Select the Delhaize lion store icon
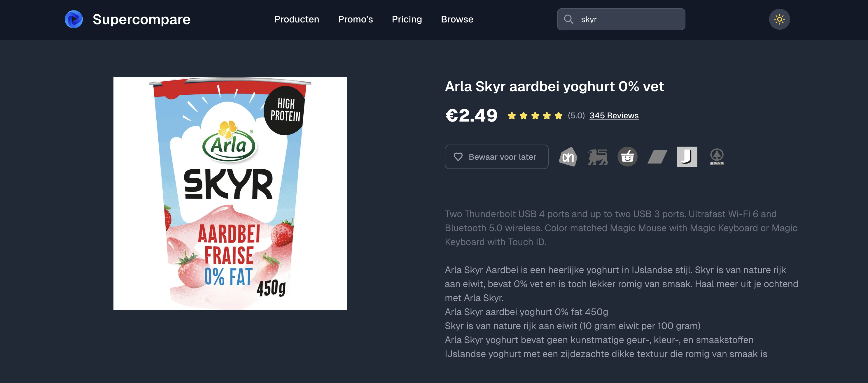868x383 pixels. [598, 157]
